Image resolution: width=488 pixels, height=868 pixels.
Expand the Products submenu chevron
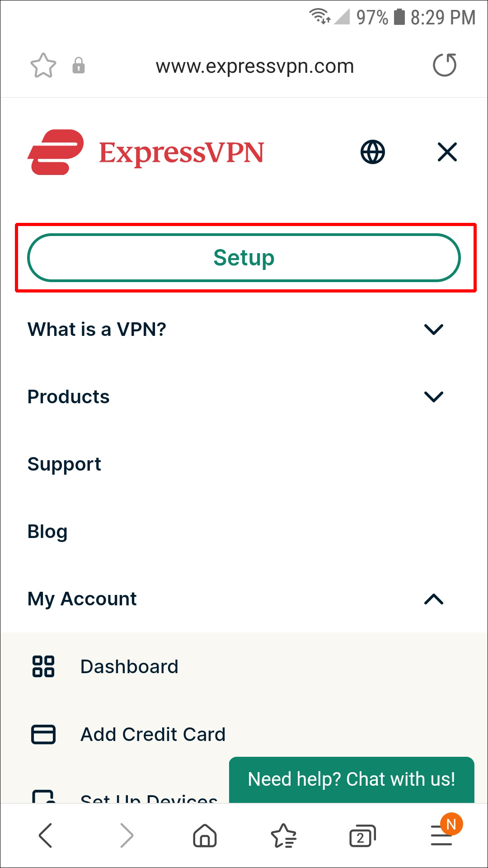[434, 396]
